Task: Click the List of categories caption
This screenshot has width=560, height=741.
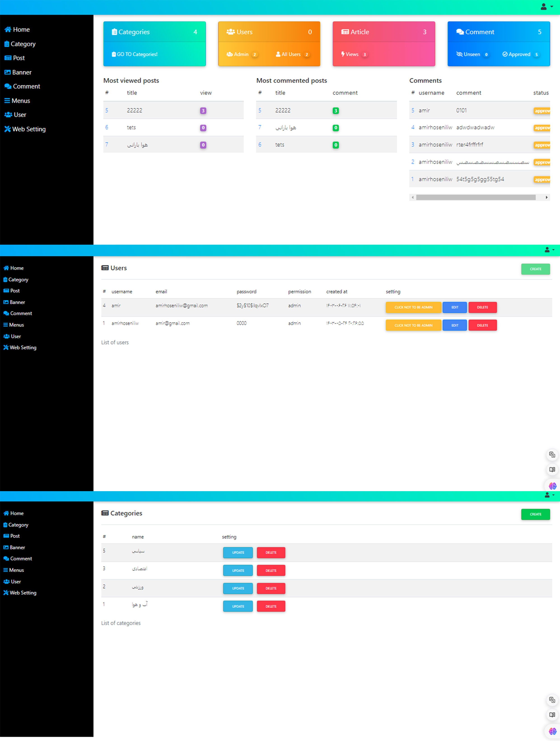Action: (x=121, y=623)
